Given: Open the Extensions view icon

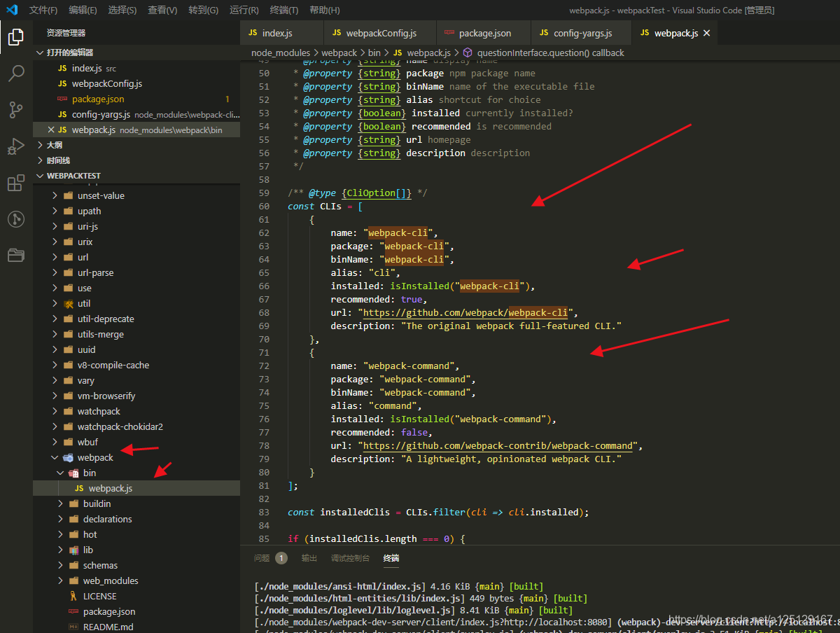Looking at the screenshot, I should [16, 183].
